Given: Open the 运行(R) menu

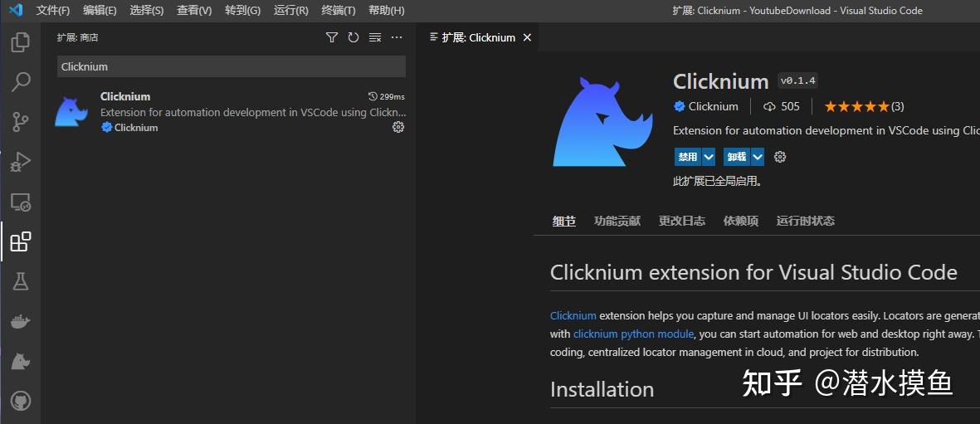Looking at the screenshot, I should (290, 10).
